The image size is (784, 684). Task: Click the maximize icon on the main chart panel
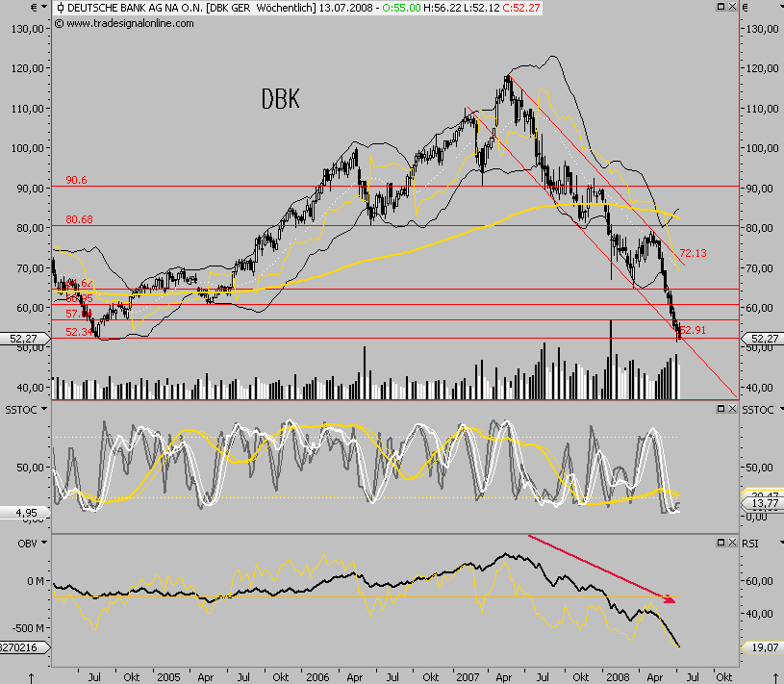[x=719, y=7]
